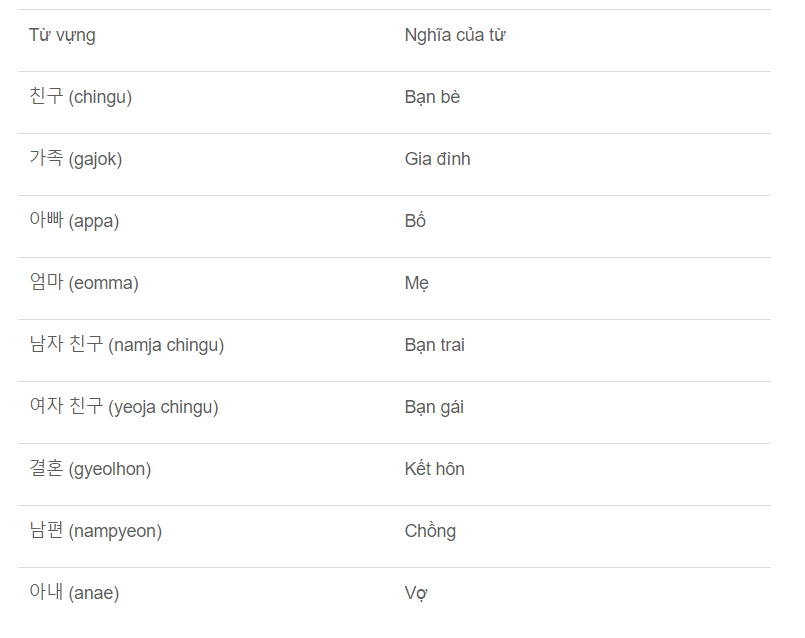
Task: Click the "Từ vựng" column header
Action: (62, 36)
